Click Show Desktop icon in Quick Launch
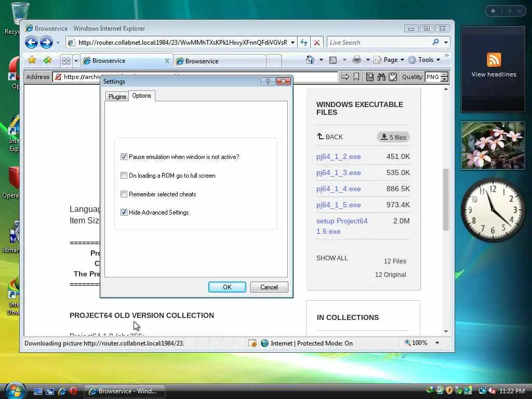 point(38,391)
